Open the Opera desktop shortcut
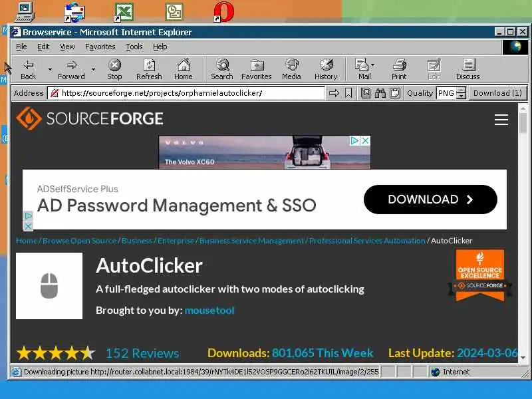This screenshot has height=399, width=532. (x=224, y=12)
